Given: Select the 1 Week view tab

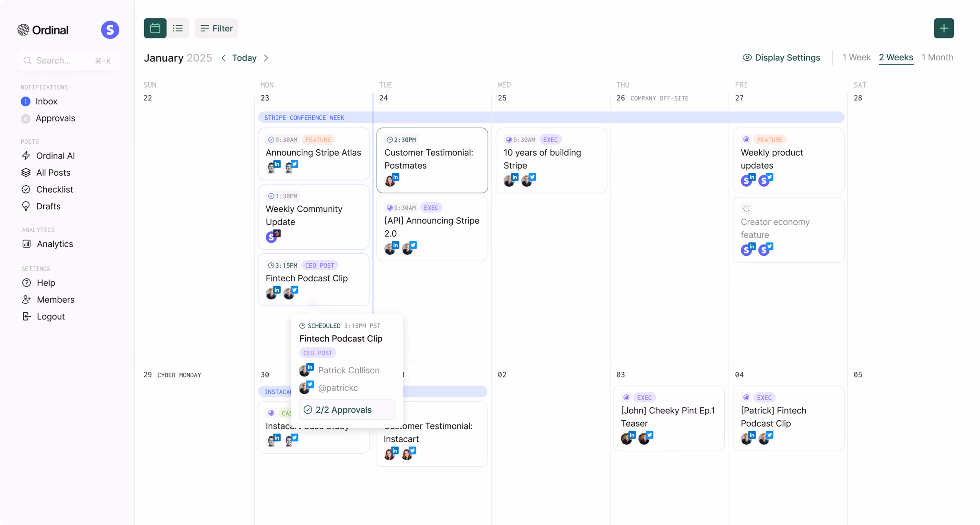Looking at the screenshot, I should point(856,57).
